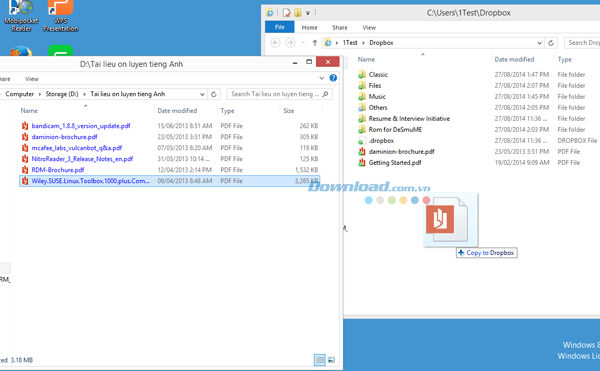Select mcafee_labs_vulcanbot_q&a.pdf file name

tap(77, 148)
